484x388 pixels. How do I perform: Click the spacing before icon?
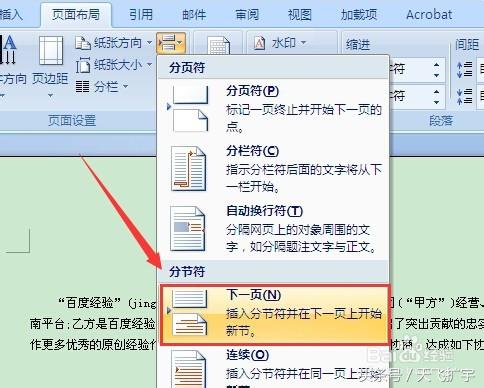465,70
